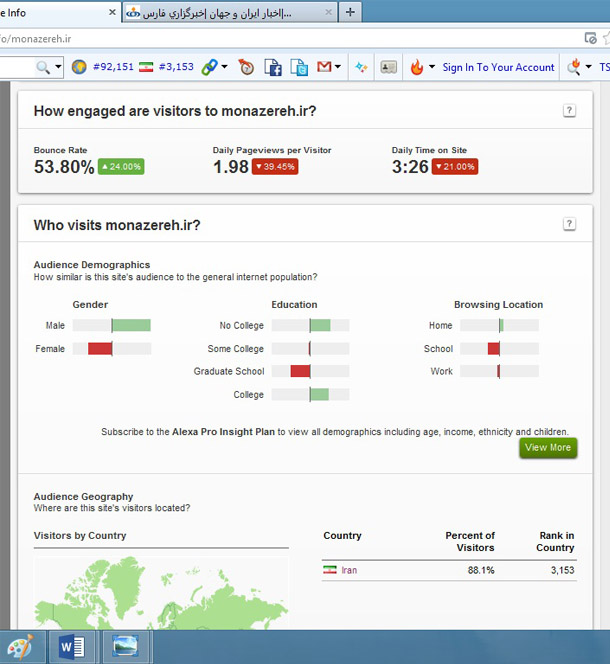The width and height of the screenshot is (610, 664).
Task: Click the sparkle stars toolbar icon
Action: pos(361,67)
